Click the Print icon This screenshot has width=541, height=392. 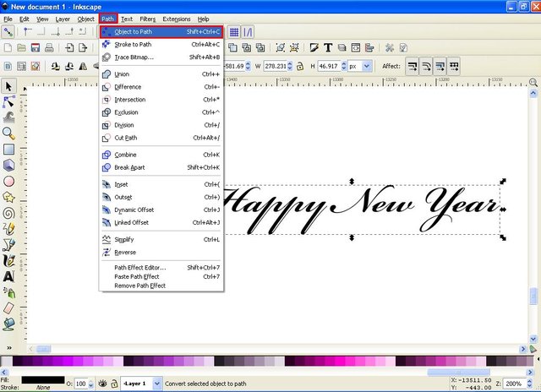49,48
